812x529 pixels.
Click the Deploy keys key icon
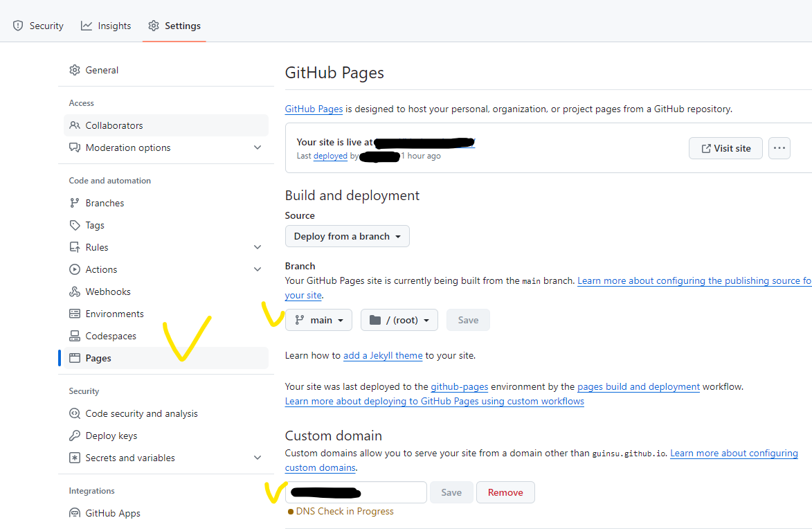pyautogui.click(x=75, y=436)
